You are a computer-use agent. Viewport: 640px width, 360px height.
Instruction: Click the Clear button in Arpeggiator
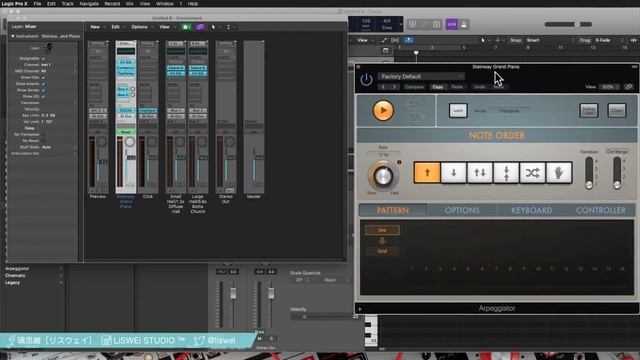pyautogui.click(x=616, y=110)
